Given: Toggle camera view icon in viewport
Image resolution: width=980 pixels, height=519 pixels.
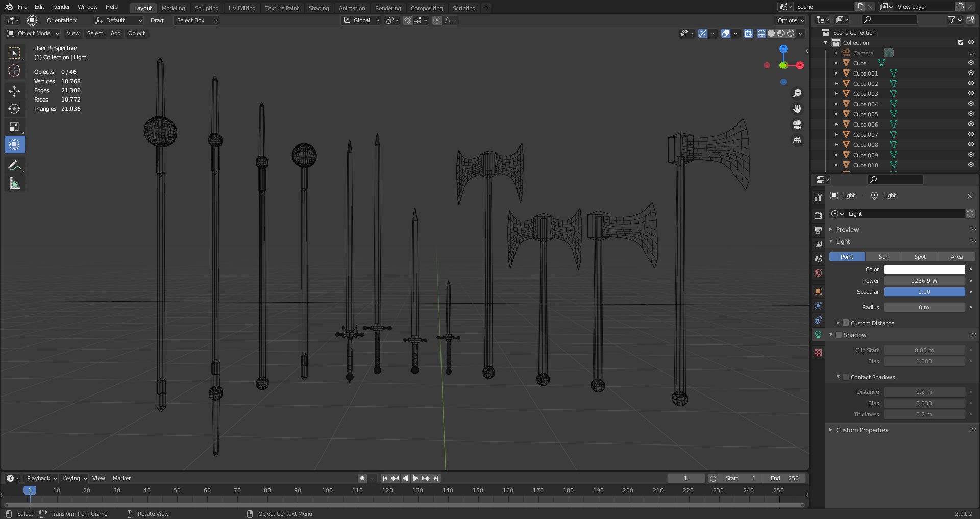Looking at the screenshot, I should tap(797, 125).
